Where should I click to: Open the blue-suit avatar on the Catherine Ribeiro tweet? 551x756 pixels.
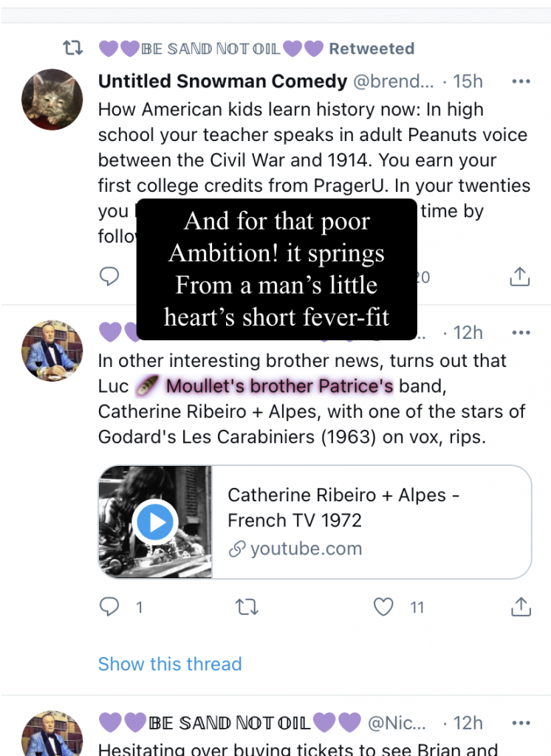52,351
